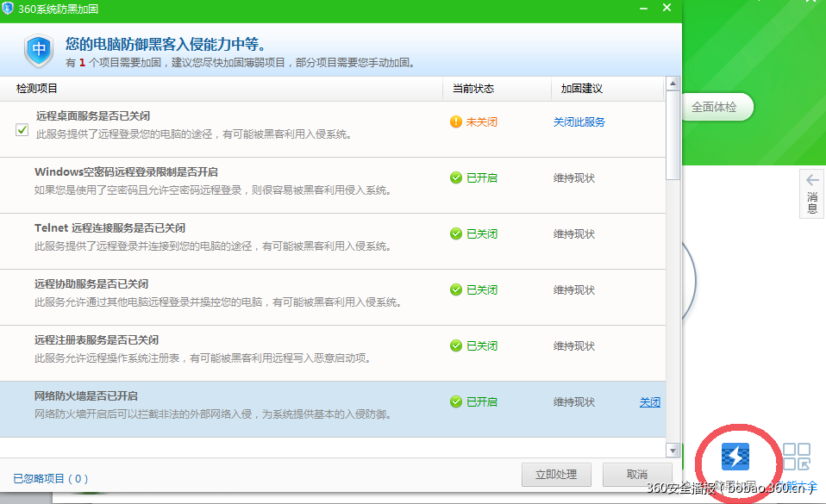Viewport: 826px width, 504px height.
Task: Click the 取消 button
Action: pyautogui.click(x=637, y=475)
